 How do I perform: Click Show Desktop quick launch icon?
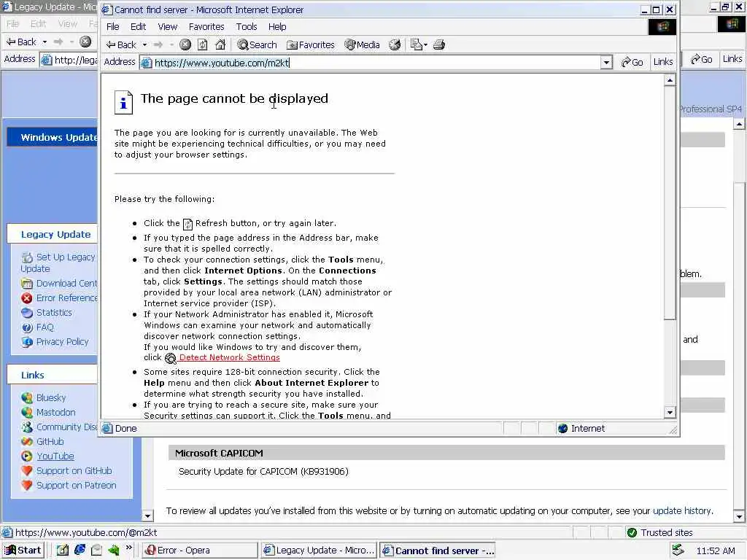(63, 551)
